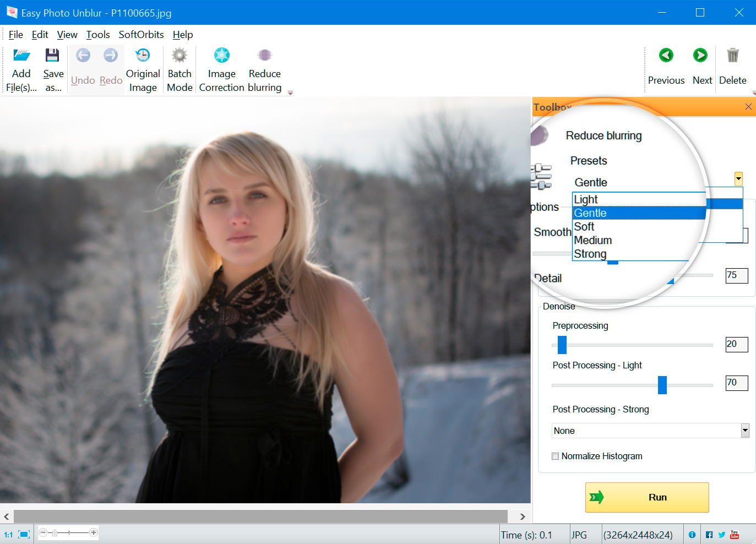The width and height of the screenshot is (756, 544).
Task: Delete the current photo
Action: 732,66
